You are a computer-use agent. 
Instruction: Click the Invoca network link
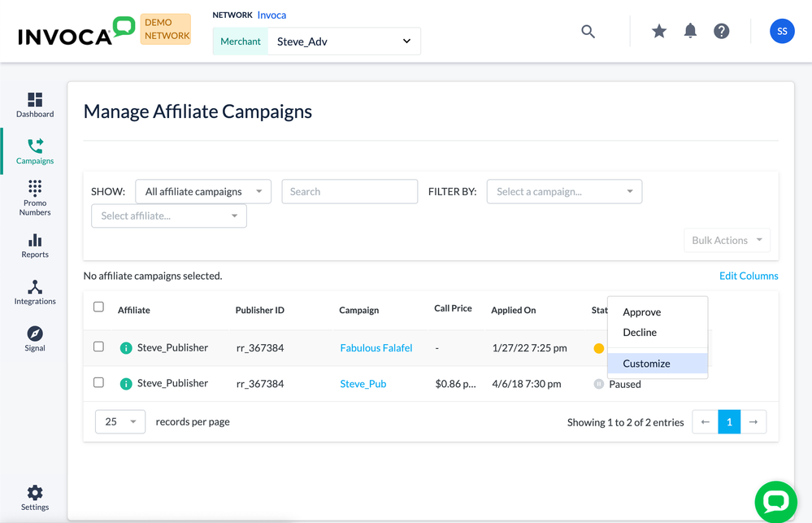[x=271, y=15]
